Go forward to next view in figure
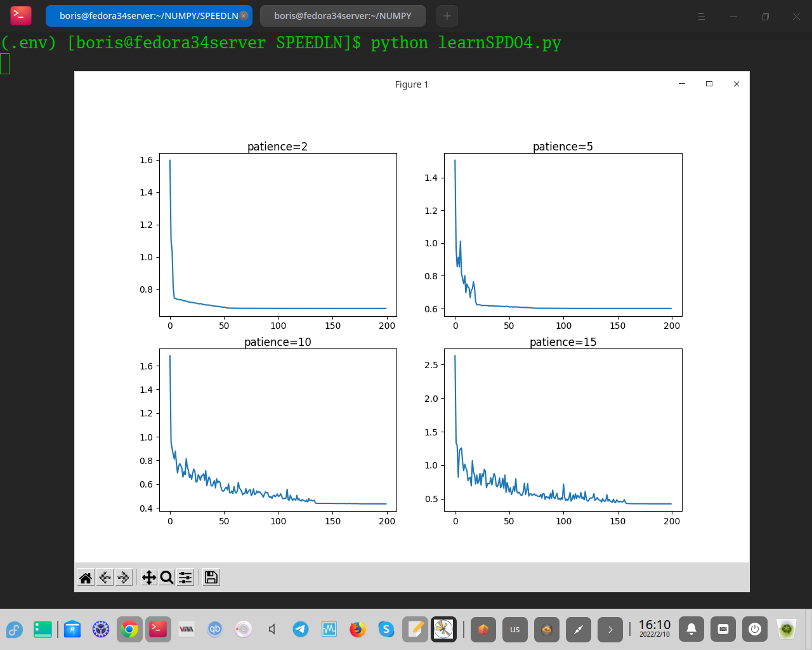The width and height of the screenshot is (812, 650). pos(124,577)
